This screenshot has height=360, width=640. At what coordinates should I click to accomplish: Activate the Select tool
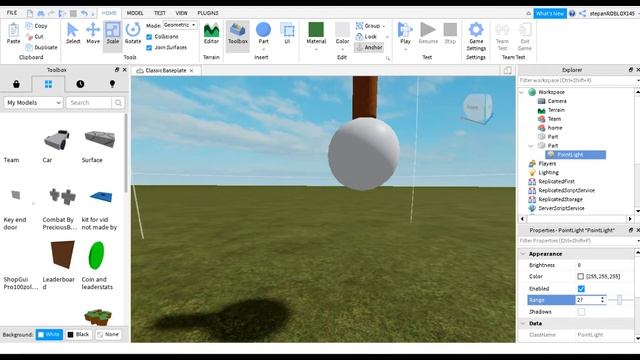73,33
